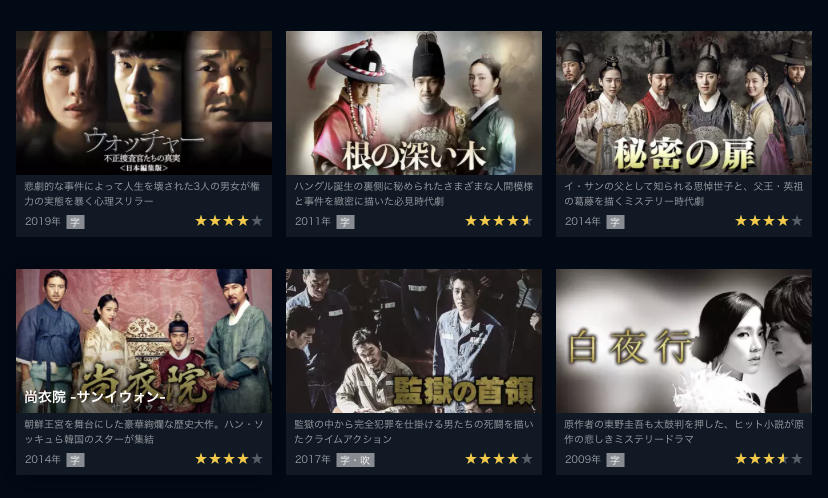828x498 pixels.
Task: Open the 根の深い木 drama poster
Action: pos(413,103)
